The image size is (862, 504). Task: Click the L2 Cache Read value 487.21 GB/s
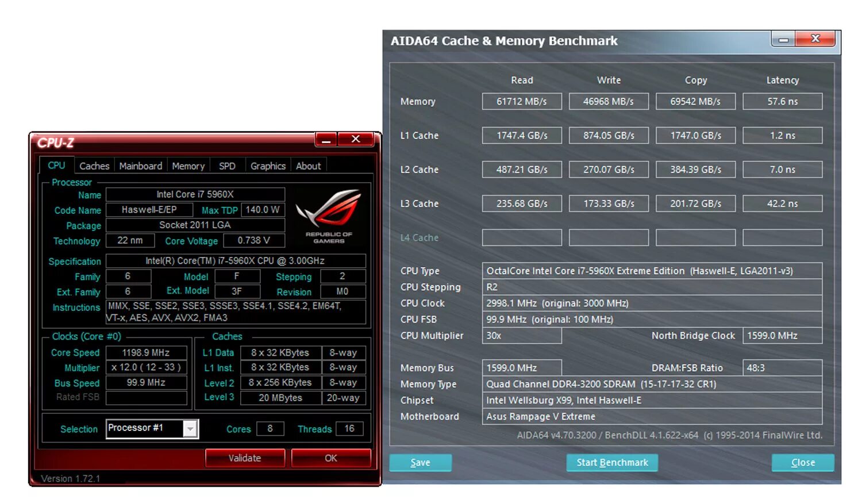pos(522,170)
